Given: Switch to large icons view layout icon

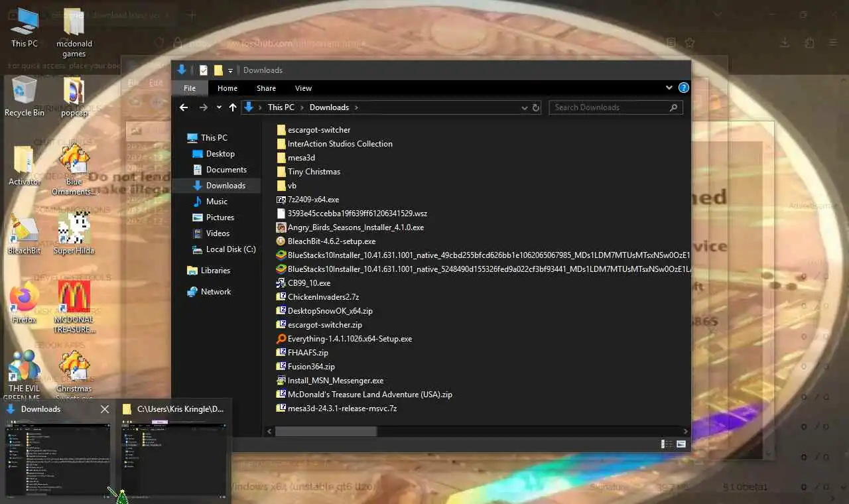Looking at the screenshot, I should click(x=680, y=444).
